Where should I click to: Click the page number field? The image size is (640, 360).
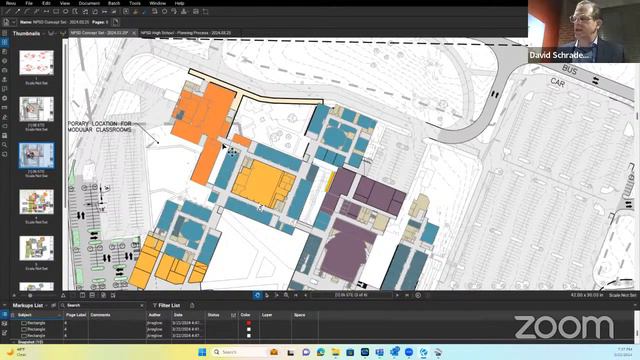351,295
